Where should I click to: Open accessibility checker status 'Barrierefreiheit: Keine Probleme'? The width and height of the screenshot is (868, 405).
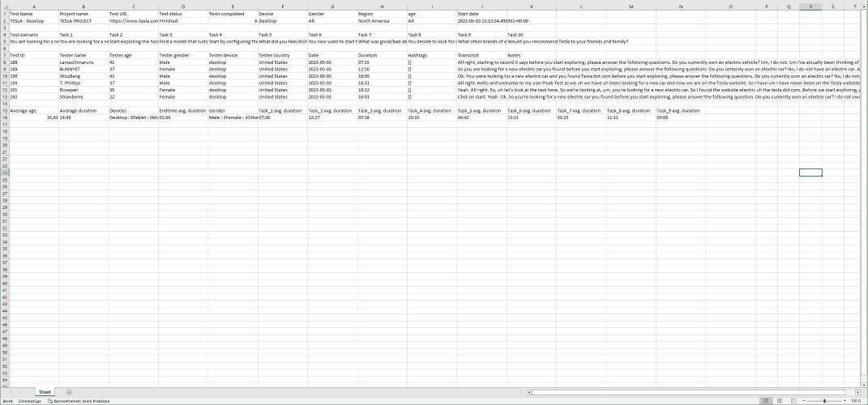79,401
